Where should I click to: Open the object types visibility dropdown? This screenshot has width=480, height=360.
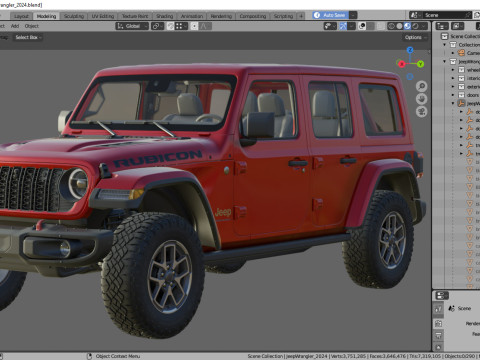point(330,26)
